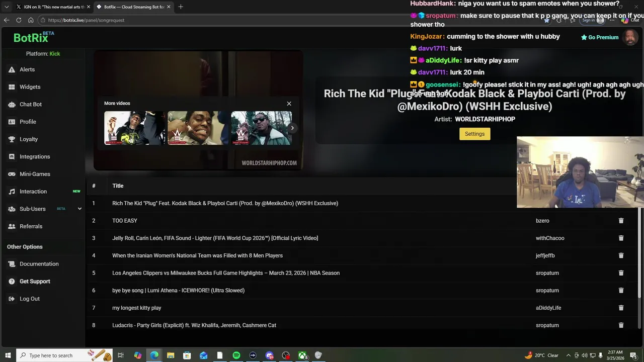
Task: Click the Log Out arrow icon
Action: click(x=12, y=299)
